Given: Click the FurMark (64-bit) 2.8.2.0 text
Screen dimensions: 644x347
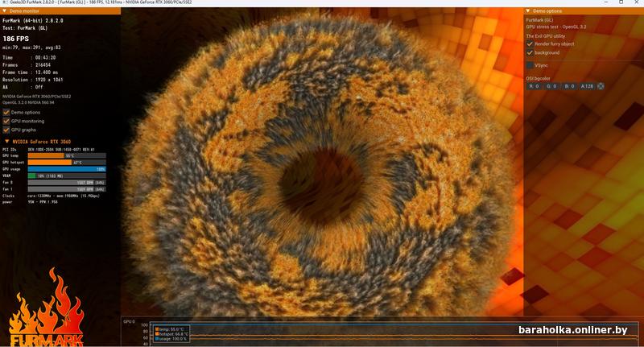Looking at the screenshot, I should [33, 21].
